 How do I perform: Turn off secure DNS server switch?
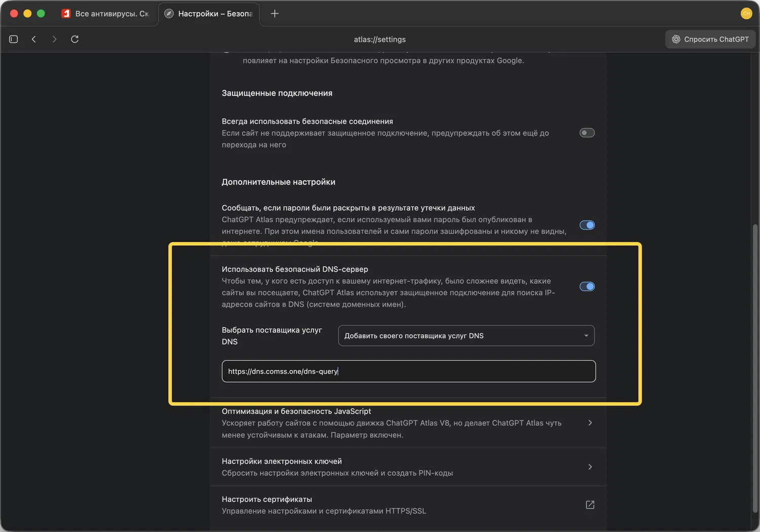587,287
